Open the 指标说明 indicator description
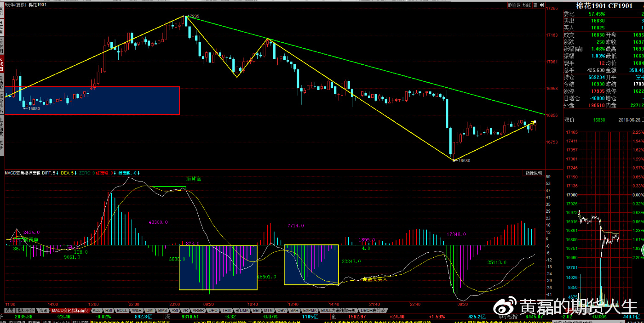This screenshot has height=323, width=644. coord(535,173)
